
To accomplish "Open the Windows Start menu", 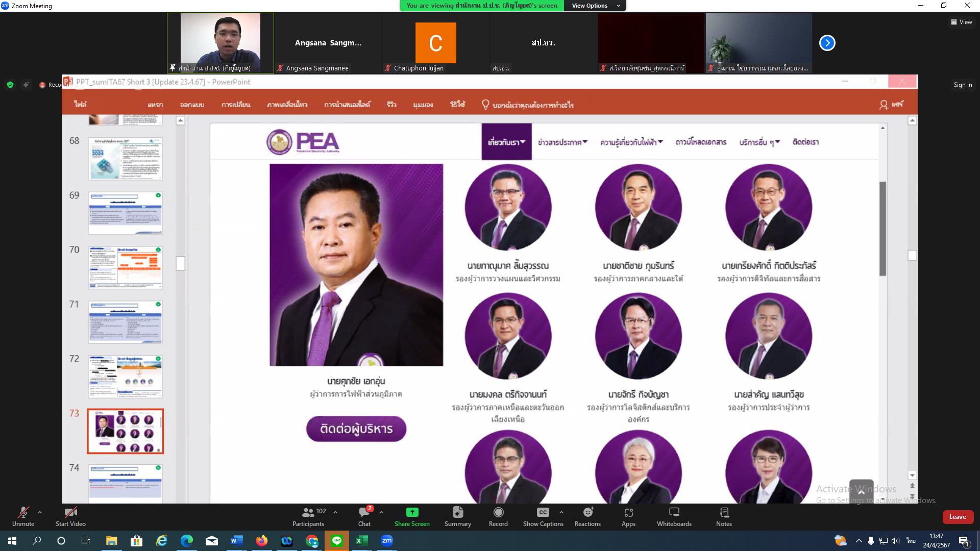I will pos(12,541).
